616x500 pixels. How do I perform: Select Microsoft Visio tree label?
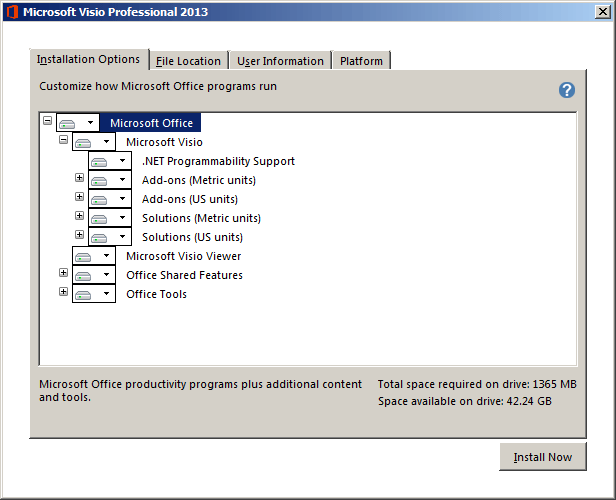(164, 142)
